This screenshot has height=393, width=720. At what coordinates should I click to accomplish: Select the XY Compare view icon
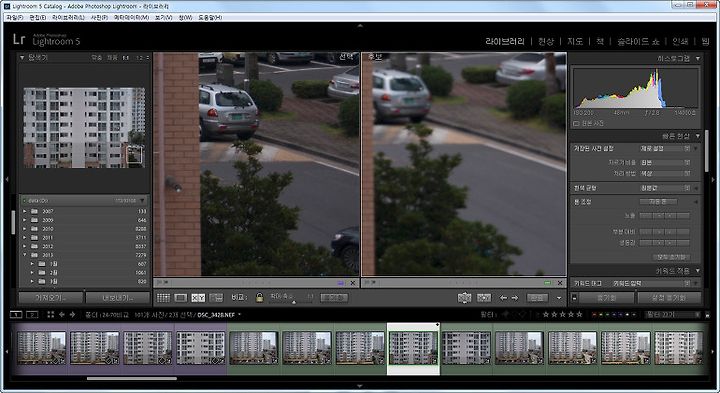coord(198,298)
